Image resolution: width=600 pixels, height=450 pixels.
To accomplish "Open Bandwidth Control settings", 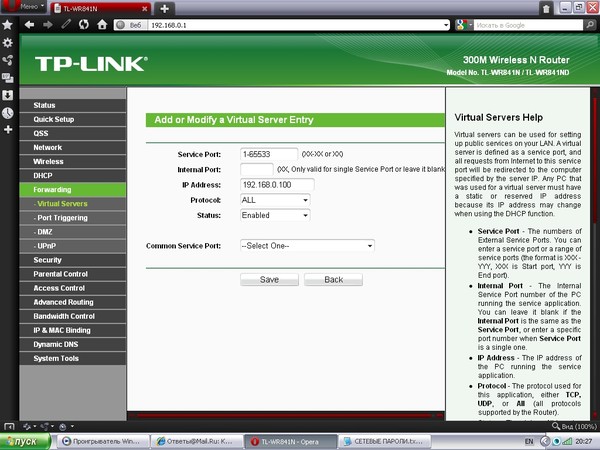I will coord(73,316).
